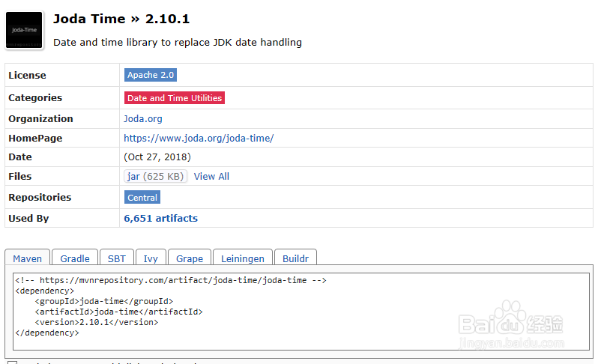Open the joda-time homepage URL
Image resolution: width=598 pixels, height=364 pixels.
point(199,139)
